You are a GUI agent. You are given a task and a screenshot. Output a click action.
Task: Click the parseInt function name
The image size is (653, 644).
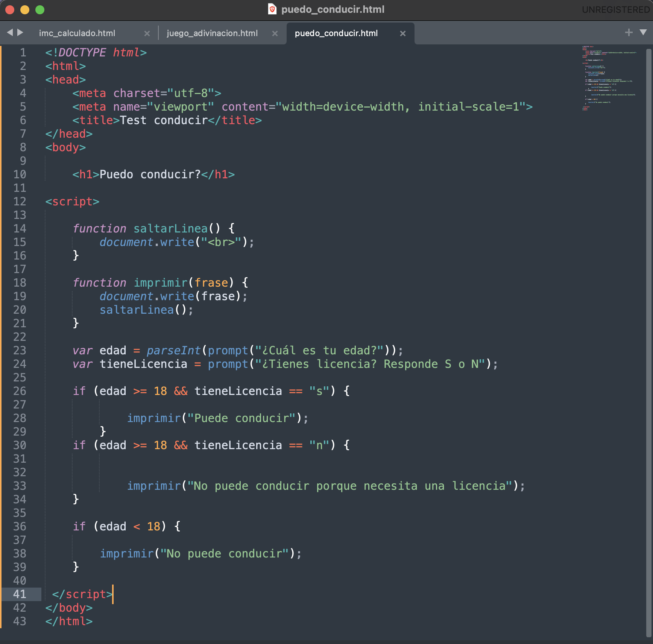pyautogui.click(x=173, y=351)
